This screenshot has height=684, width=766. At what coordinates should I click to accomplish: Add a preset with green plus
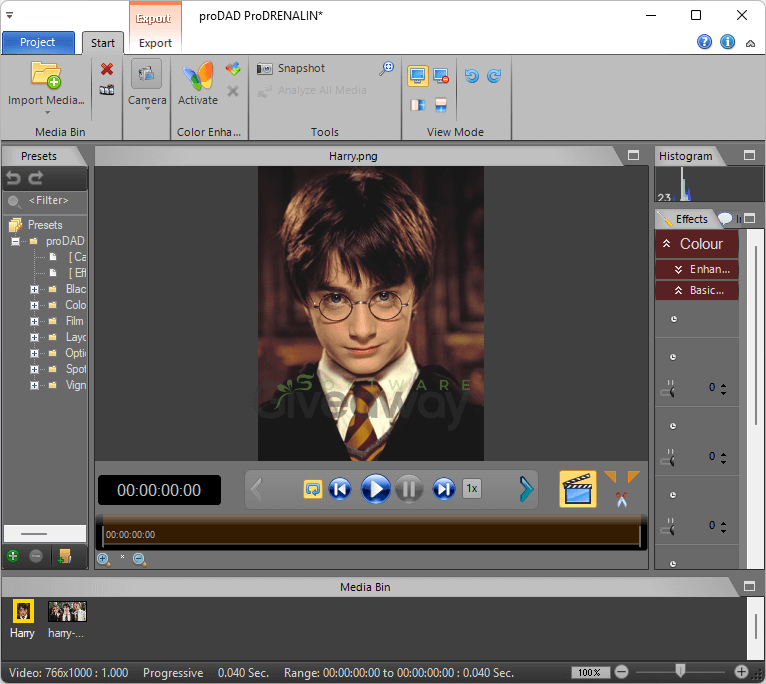coord(13,556)
